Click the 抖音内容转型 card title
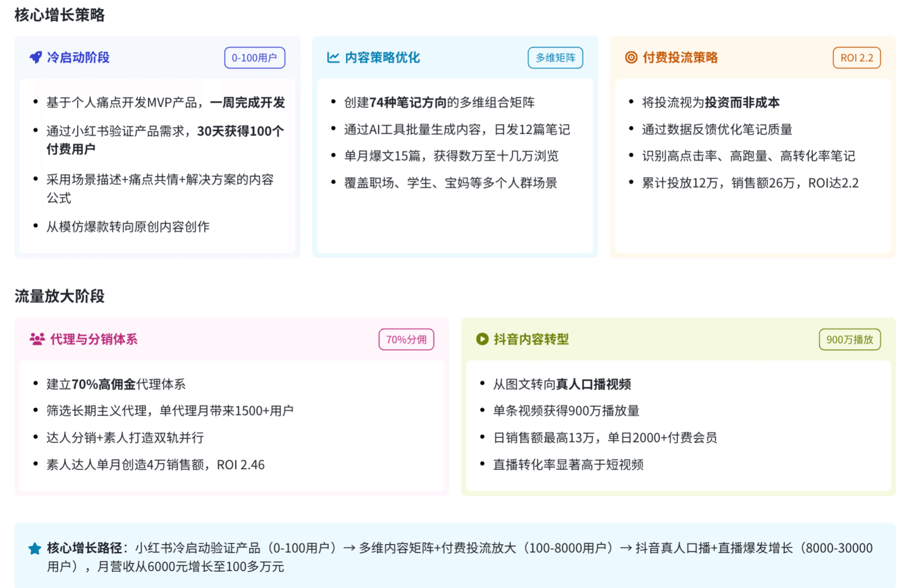 coord(531,339)
